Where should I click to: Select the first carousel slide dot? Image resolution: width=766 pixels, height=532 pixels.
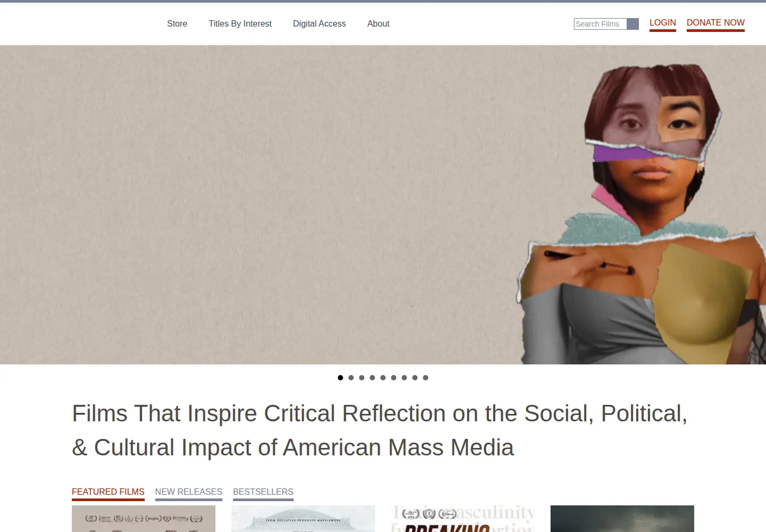pyautogui.click(x=340, y=378)
